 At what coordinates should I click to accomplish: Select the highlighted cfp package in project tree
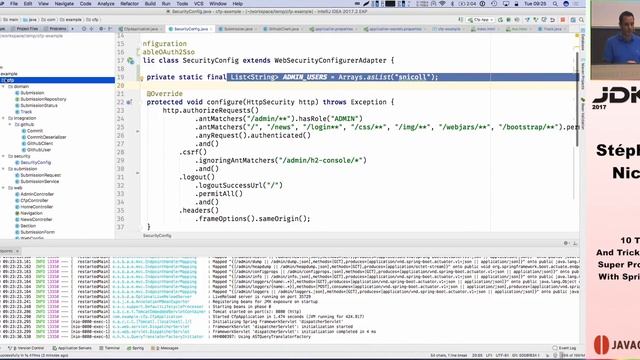click(x=57, y=80)
